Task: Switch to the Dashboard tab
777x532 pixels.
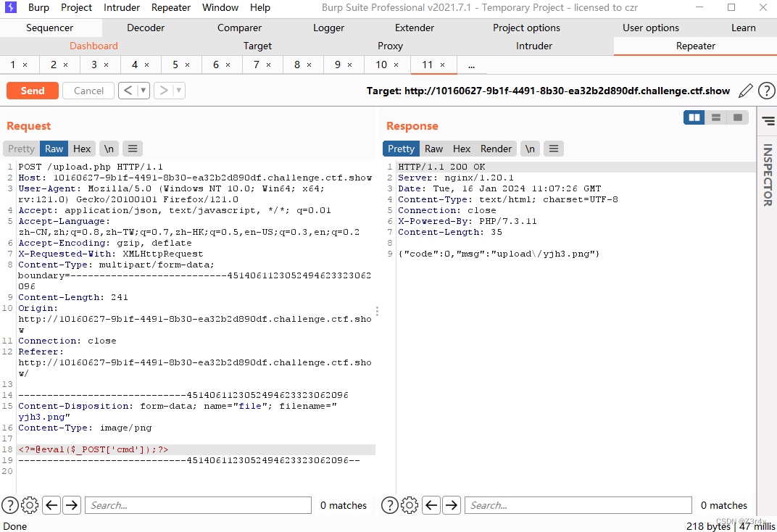Action: click(94, 46)
